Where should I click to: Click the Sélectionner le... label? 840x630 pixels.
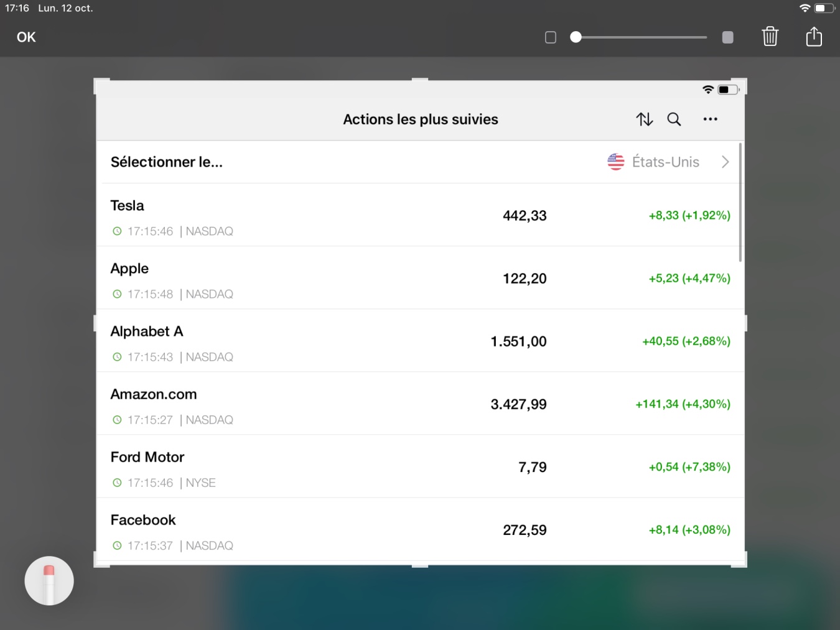point(167,162)
